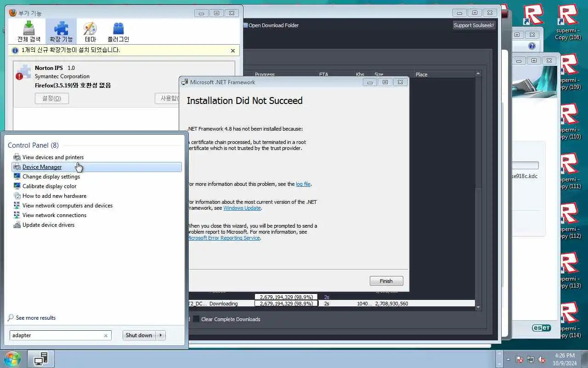Viewport: 588px width, 368px height.
Task: Click the How to add new hardware help icon
Action: 17,196
